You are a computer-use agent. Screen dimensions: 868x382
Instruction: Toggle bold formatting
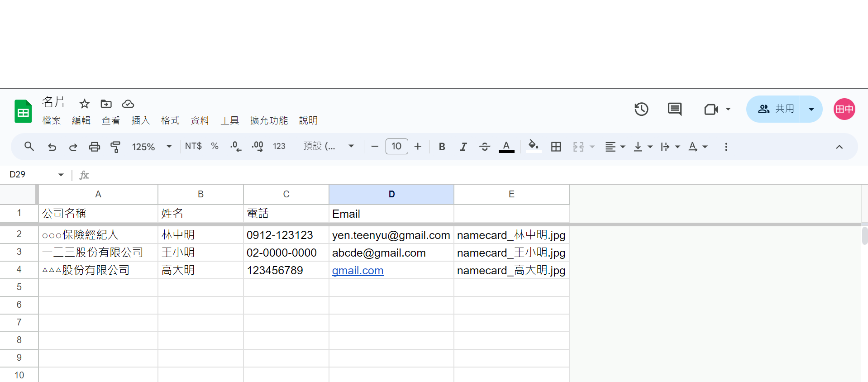point(442,147)
